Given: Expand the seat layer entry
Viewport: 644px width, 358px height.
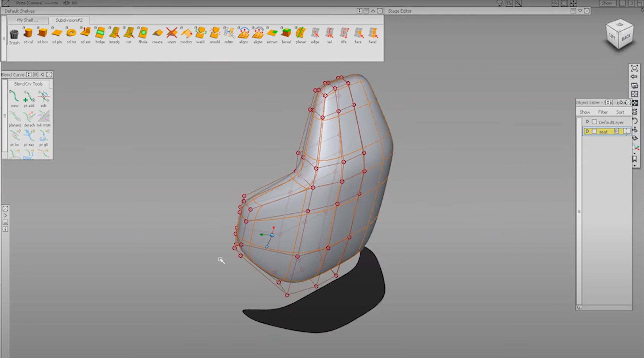Looking at the screenshot, I should [x=587, y=131].
